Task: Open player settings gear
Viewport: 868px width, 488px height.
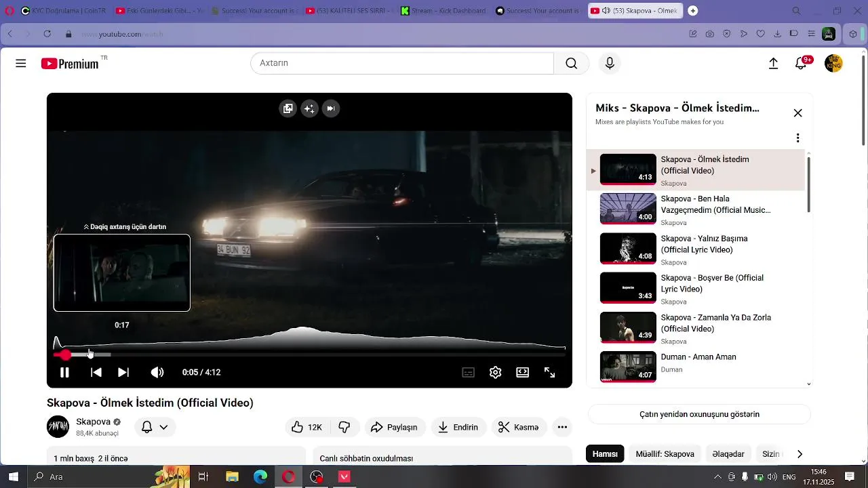Action: tap(495, 372)
